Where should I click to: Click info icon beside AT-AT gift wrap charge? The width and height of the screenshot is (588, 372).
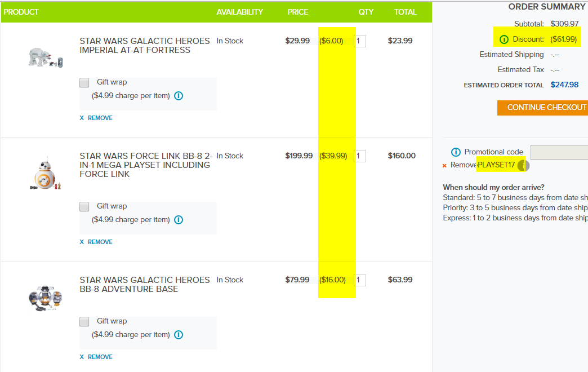point(179,96)
